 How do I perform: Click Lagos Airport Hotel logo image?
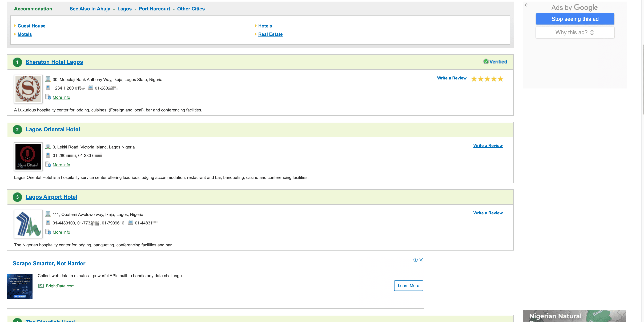click(28, 224)
